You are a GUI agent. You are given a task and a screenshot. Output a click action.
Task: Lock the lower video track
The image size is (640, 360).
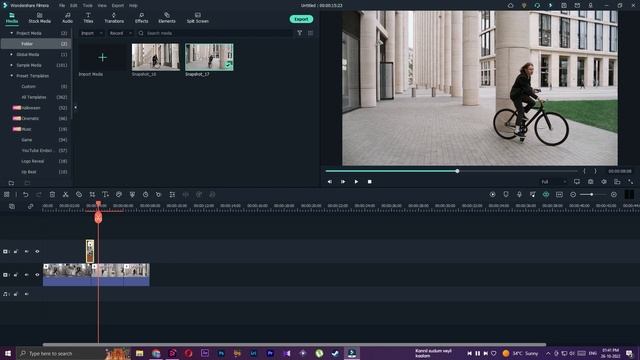pos(16,275)
